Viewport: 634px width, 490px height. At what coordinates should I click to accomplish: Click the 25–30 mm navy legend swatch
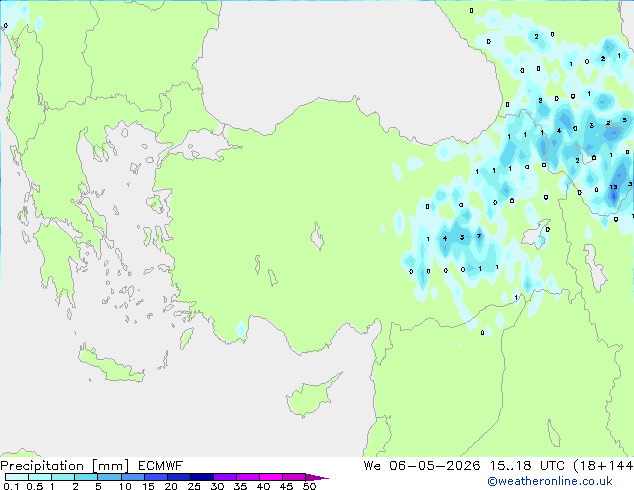[201, 477]
